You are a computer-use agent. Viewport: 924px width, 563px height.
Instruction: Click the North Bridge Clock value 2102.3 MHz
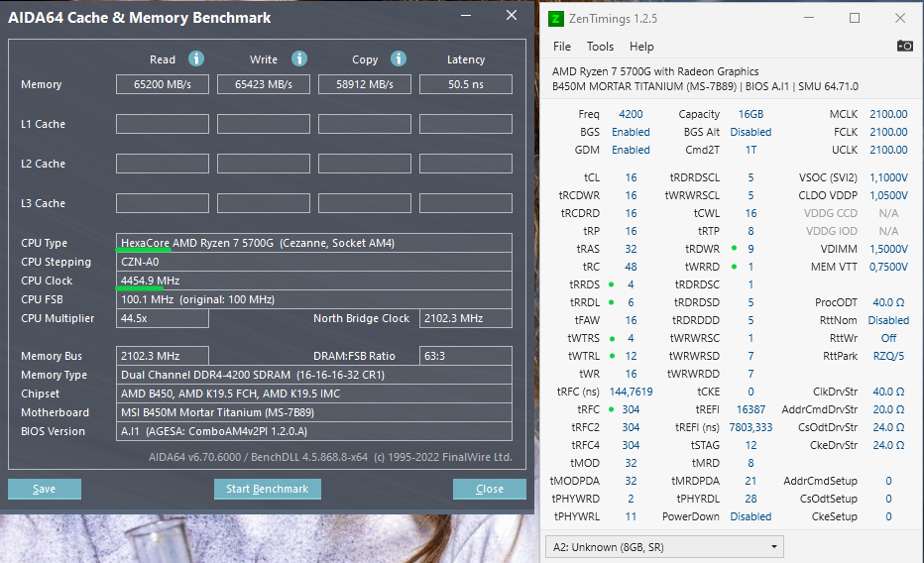[466, 318]
